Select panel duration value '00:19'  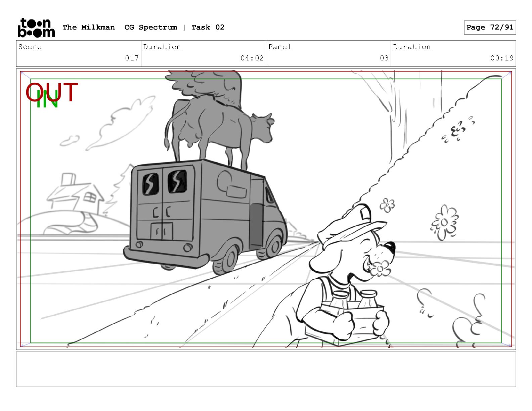click(x=502, y=58)
